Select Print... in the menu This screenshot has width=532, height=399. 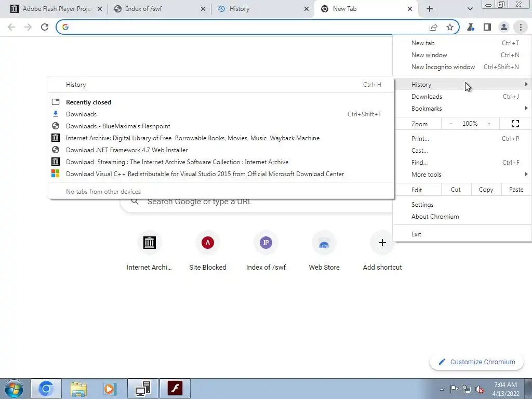[462, 138]
